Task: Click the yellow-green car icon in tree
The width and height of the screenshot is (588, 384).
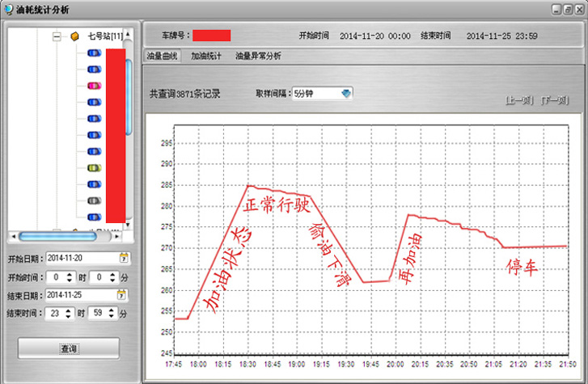Action: tap(94, 167)
